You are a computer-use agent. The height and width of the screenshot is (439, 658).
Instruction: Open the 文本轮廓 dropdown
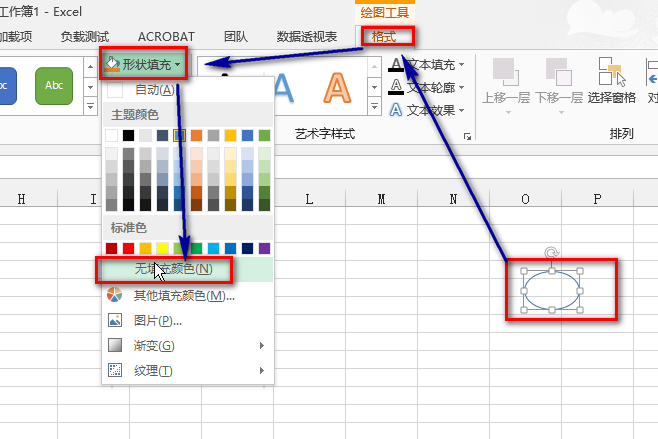click(426, 87)
